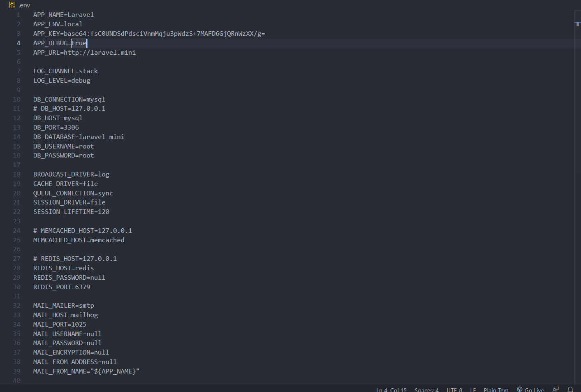Open Spaces: 4 indentation selector
The height and width of the screenshot is (392, 581).
[x=426, y=390]
